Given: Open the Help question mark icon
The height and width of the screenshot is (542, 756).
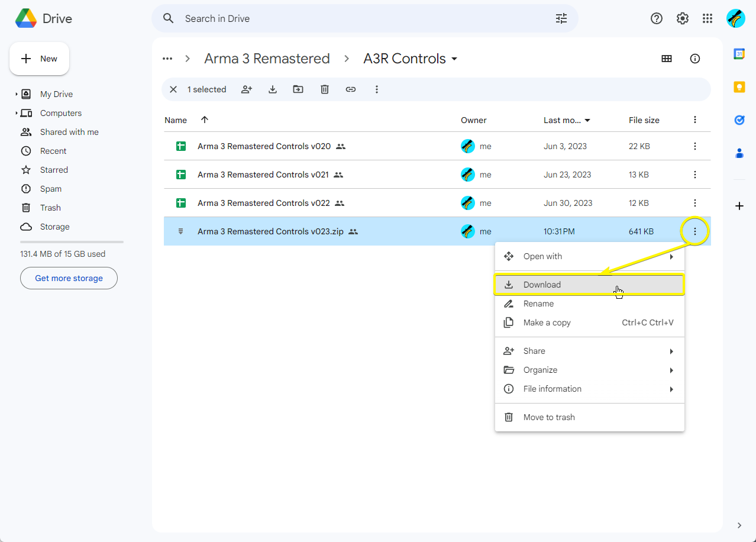Looking at the screenshot, I should point(657,18).
